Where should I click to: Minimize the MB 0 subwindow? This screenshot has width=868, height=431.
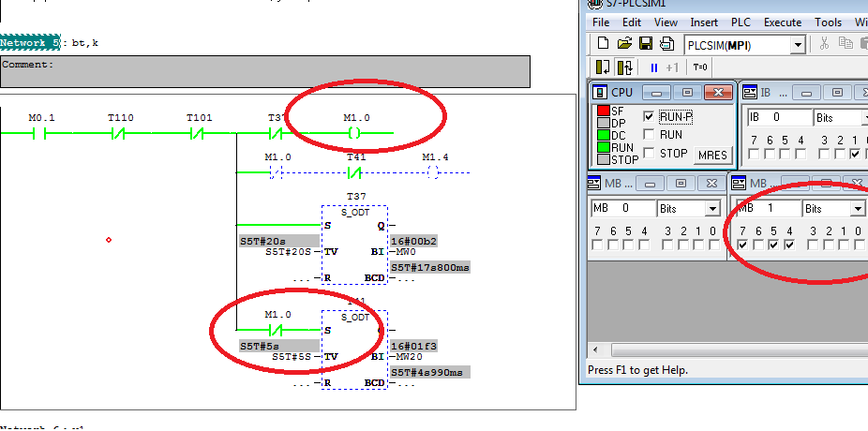pos(650,183)
